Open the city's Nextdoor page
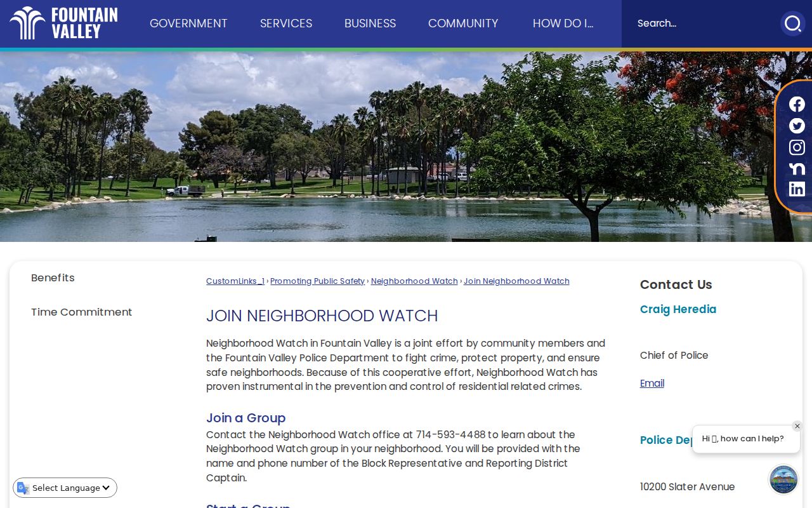The image size is (812, 508). click(797, 168)
